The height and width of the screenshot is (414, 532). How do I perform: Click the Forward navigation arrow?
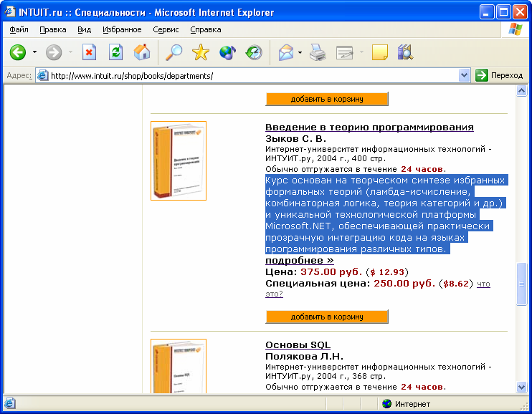[54, 52]
